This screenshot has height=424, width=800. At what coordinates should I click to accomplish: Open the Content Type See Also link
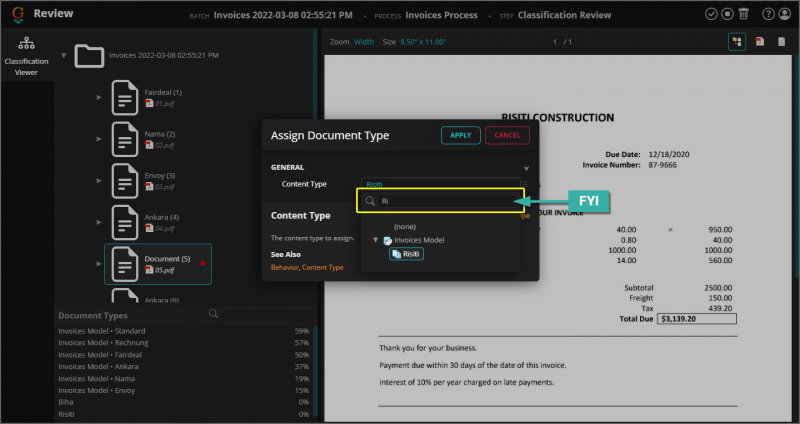323,267
